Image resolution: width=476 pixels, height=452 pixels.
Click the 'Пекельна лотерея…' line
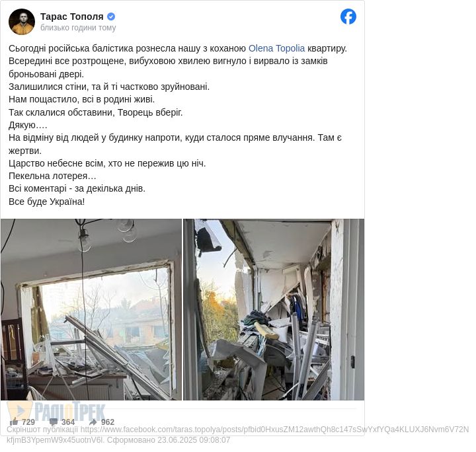coord(52,176)
